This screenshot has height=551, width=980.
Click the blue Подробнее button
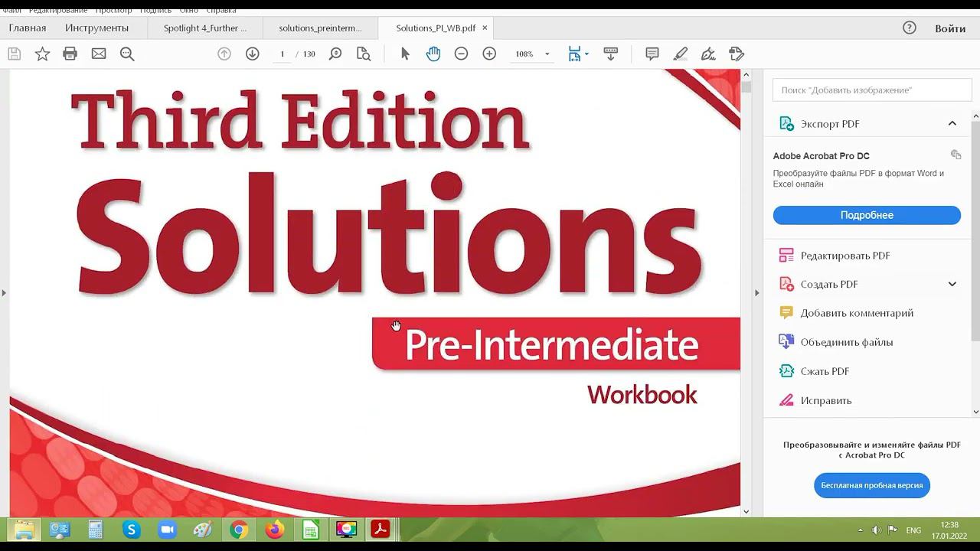[867, 215]
